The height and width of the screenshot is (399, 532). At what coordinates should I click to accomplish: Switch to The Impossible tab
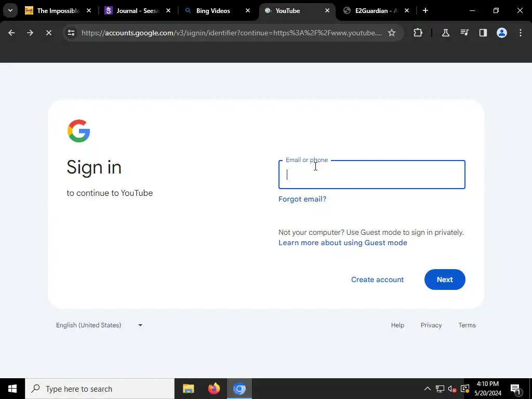(57, 10)
